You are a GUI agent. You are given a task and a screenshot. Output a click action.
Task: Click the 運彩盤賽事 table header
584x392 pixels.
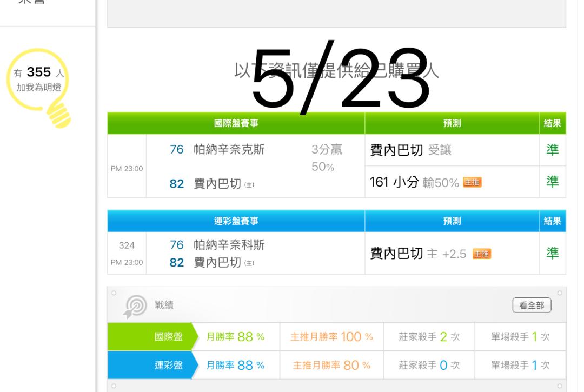click(x=236, y=221)
